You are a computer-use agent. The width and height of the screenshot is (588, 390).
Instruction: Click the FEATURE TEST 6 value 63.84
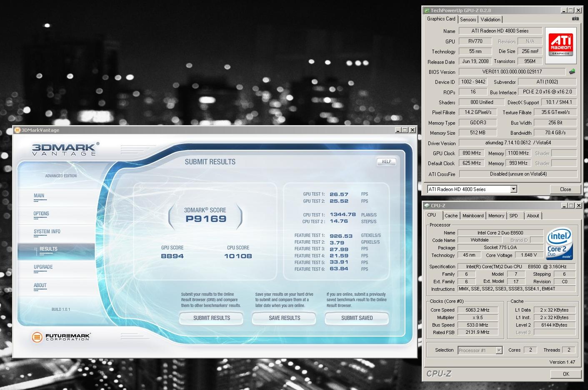[339, 269]
